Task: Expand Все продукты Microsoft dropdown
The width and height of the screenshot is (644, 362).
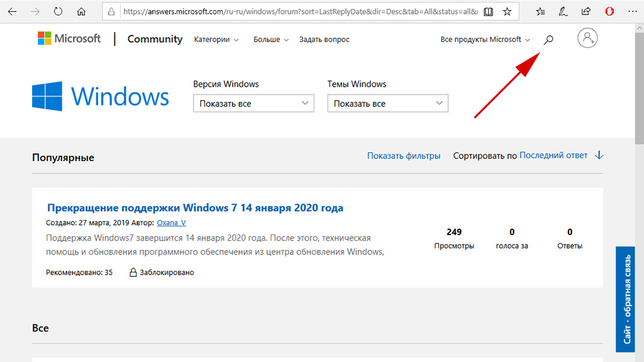Action: point(485,40)
